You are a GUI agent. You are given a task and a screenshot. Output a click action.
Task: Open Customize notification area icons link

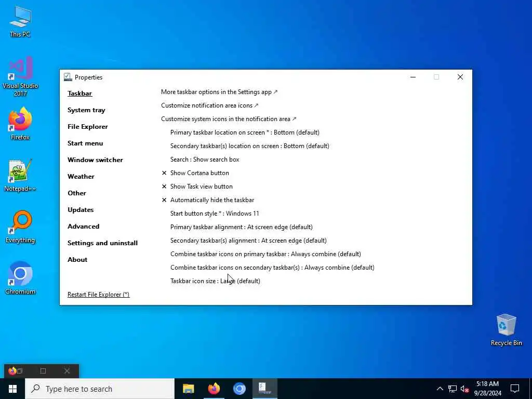click(210, 105)
